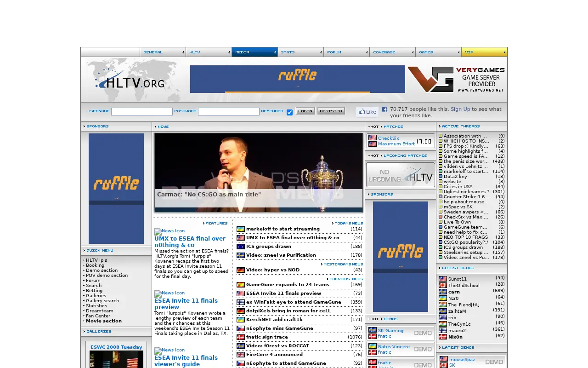Screen dimensions: 588x368
Task: Open the Stats navigation menu
Action: coord(301,52)
